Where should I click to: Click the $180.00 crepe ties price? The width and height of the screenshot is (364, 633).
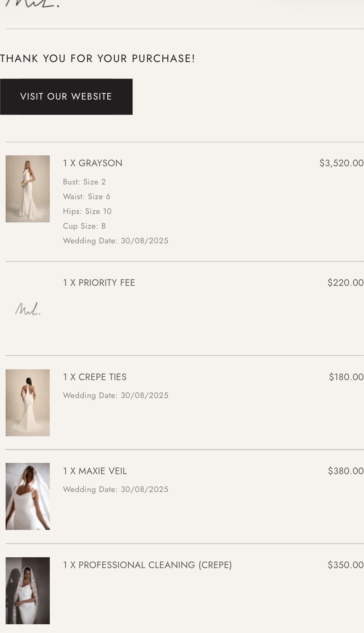[346, 377]
